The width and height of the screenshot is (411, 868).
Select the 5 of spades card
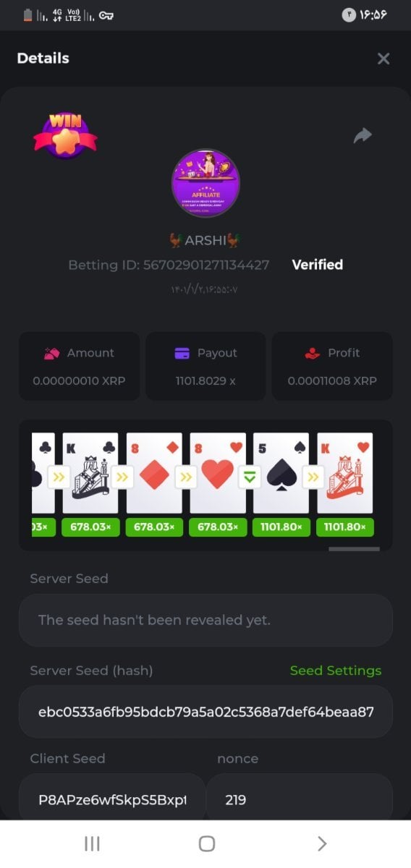281,473
